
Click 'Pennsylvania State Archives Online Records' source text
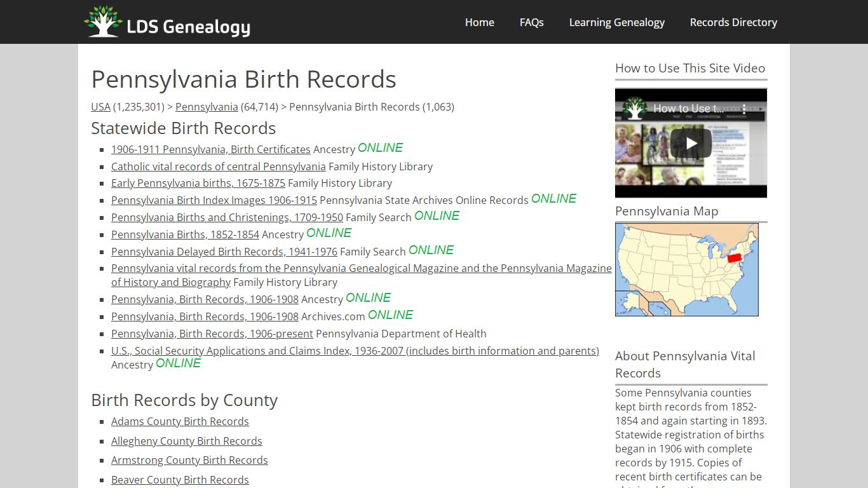point(424,200)
